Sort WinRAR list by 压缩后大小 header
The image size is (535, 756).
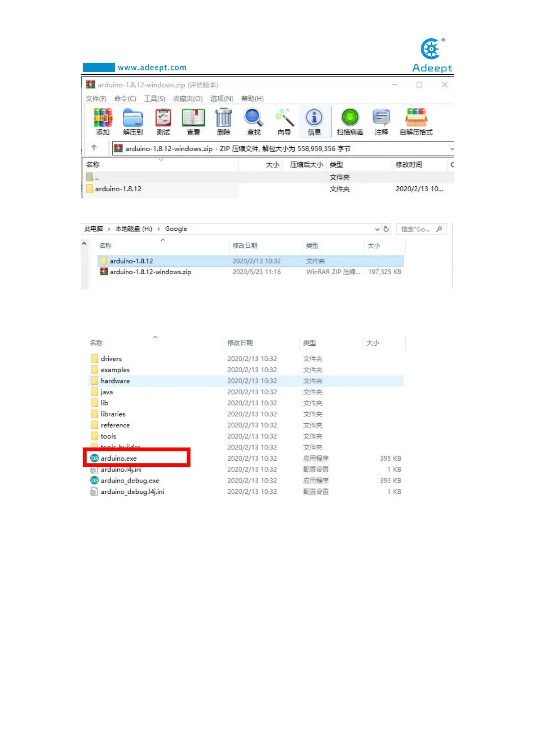click(306, 165)
